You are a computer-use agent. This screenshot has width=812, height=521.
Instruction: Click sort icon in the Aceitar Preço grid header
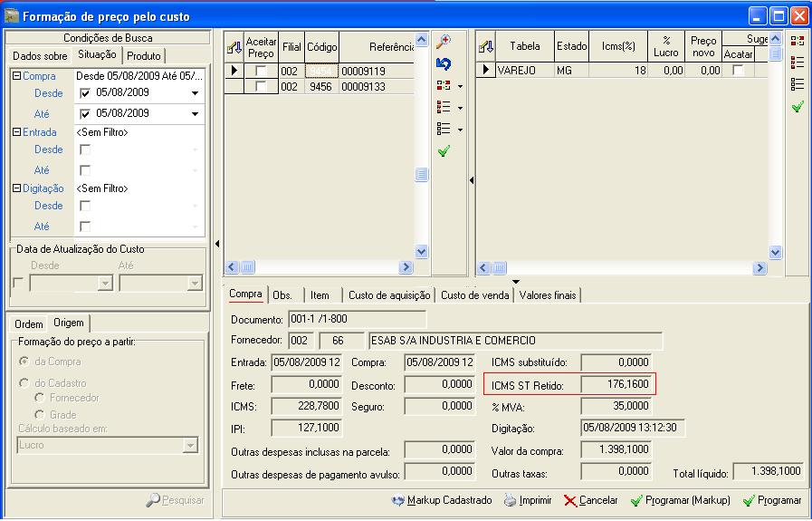[x=234, y=46]
